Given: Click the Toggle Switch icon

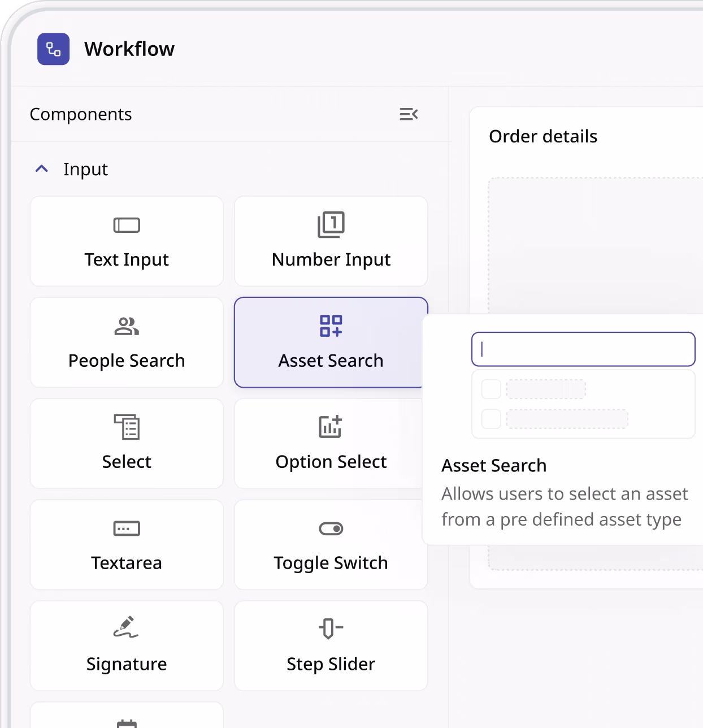Looking at the screenshot, I should coord(331,528).
